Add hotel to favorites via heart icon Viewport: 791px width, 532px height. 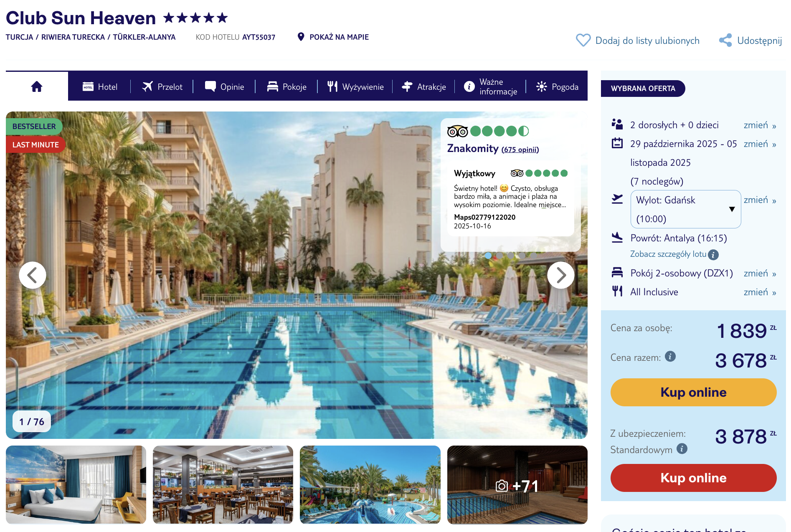click(x=583, y=40)
